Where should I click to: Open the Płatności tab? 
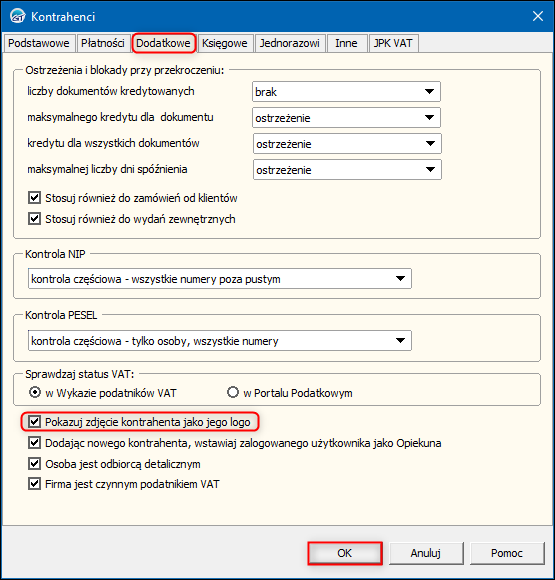click(x=103, y=43)
